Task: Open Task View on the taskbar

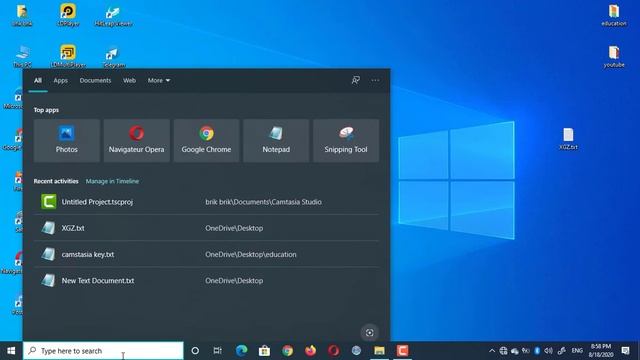Action: coord(218,351)
